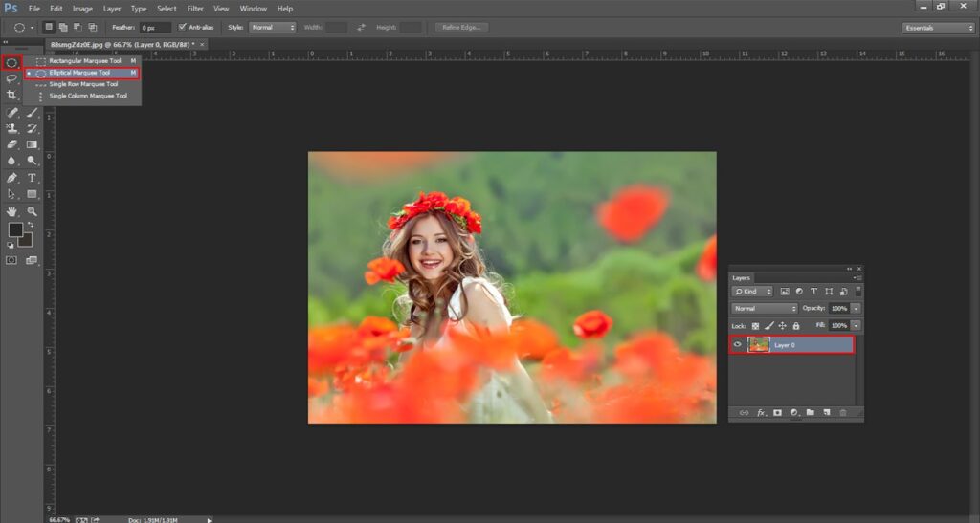Click Add to selection mode icon
This screenshot has width=980, height=523.
63,27
